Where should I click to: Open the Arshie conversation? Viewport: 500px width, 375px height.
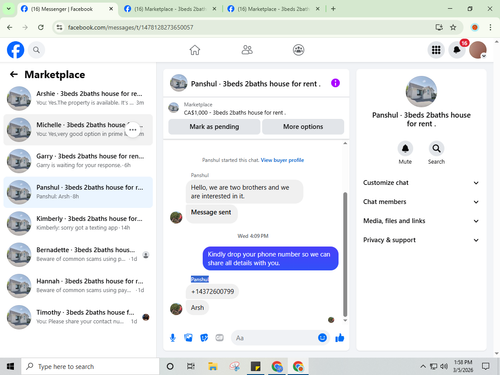click(78, 98)
